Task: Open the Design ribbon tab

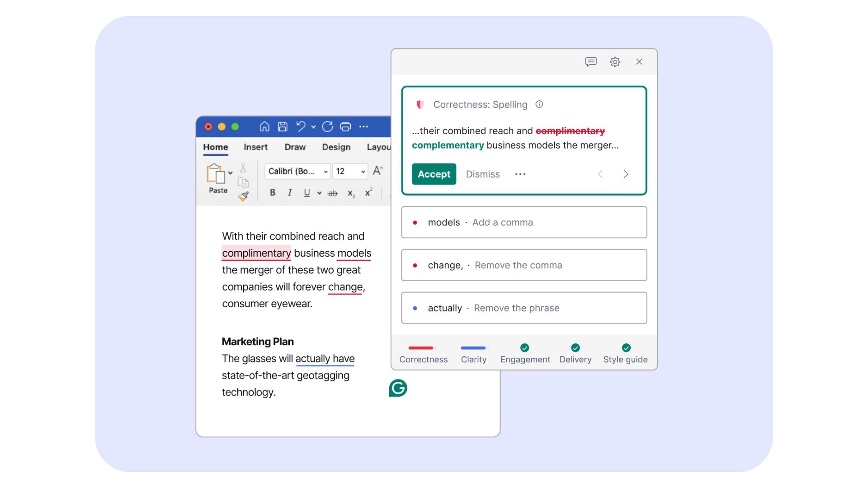Action: (336, 147)
